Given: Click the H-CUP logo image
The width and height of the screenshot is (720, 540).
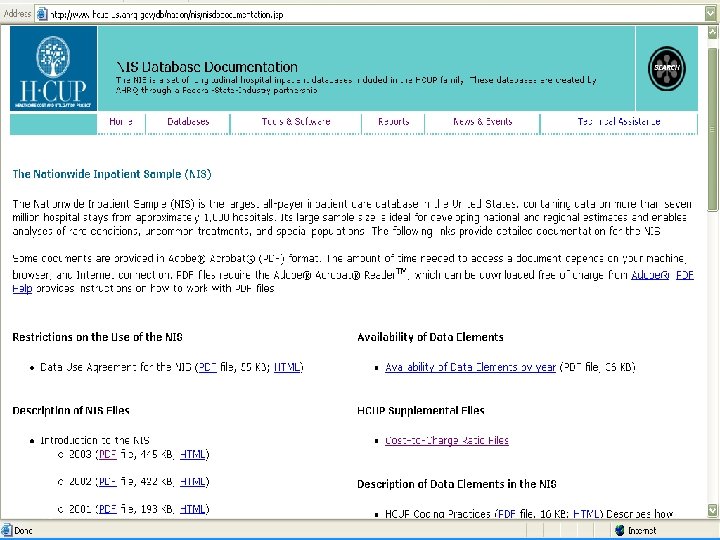Looking at the screenshot, I should pyautogui.click(x=53, y=68).
